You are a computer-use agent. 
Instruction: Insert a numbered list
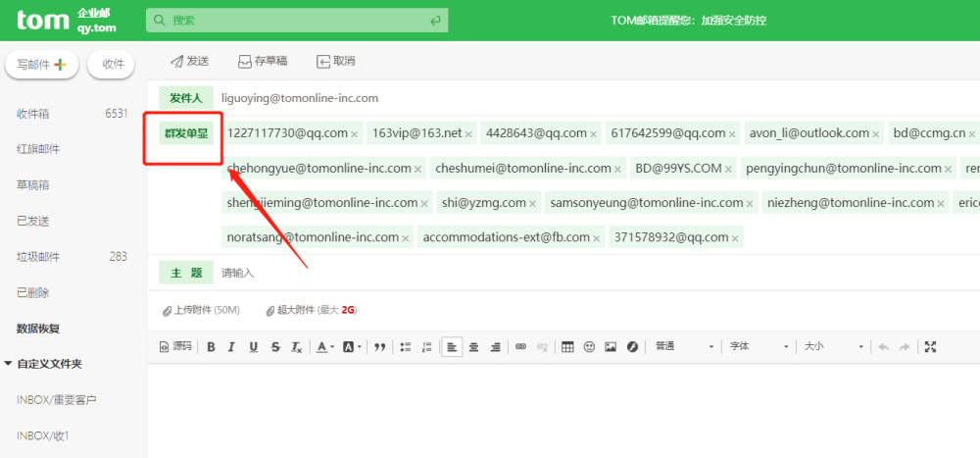click(x=427, y=346)
